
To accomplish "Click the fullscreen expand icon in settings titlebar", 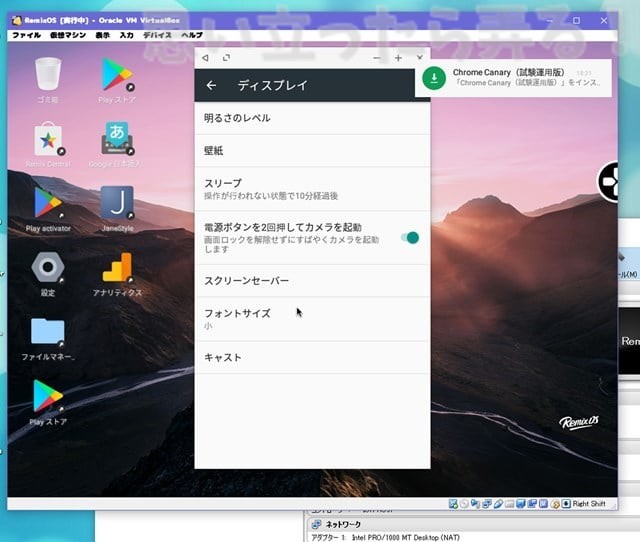I will click(227, 58).
